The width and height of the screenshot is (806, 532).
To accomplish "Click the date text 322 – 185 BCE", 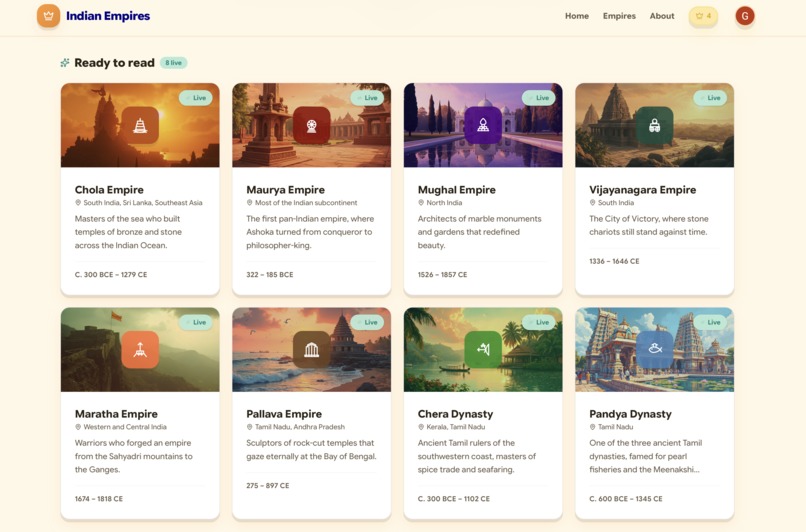I will pos(270,274).
